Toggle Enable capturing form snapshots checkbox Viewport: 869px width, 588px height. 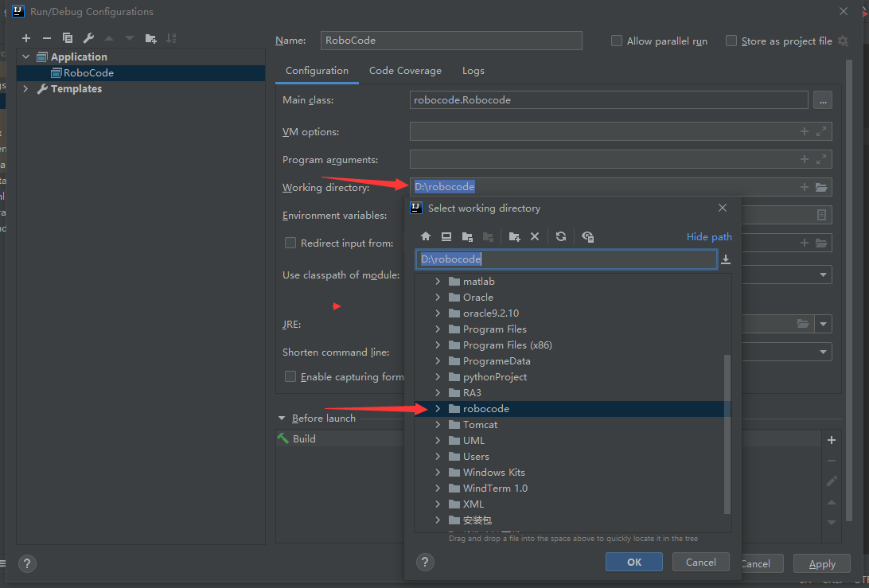click(290, 377)
